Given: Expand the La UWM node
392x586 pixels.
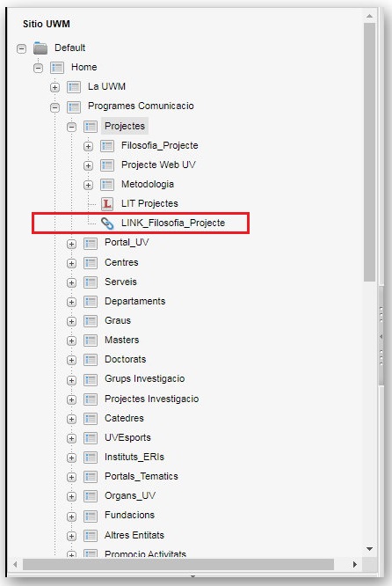Looking at the screenshot, I should [54, 87].
